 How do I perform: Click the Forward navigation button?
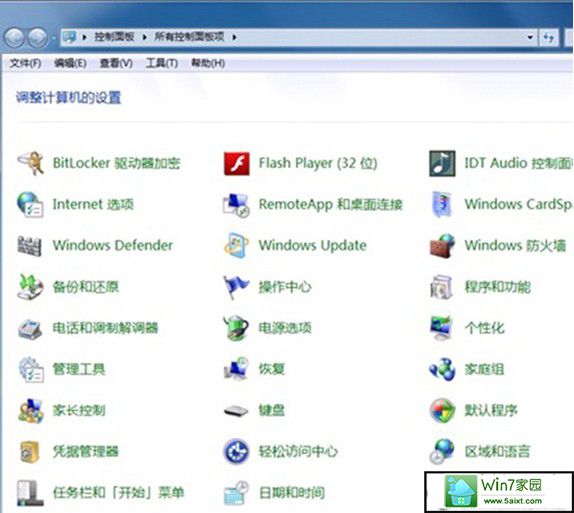coord(38,37)
